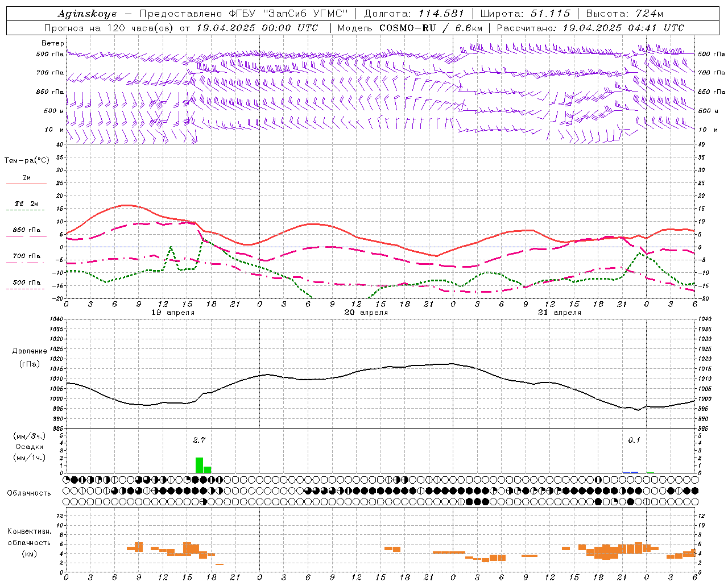Image resolution: width=728 pixels, height=582 pixels.
Task: Click the precipitation total "2.7"
Action: (199, 440)
